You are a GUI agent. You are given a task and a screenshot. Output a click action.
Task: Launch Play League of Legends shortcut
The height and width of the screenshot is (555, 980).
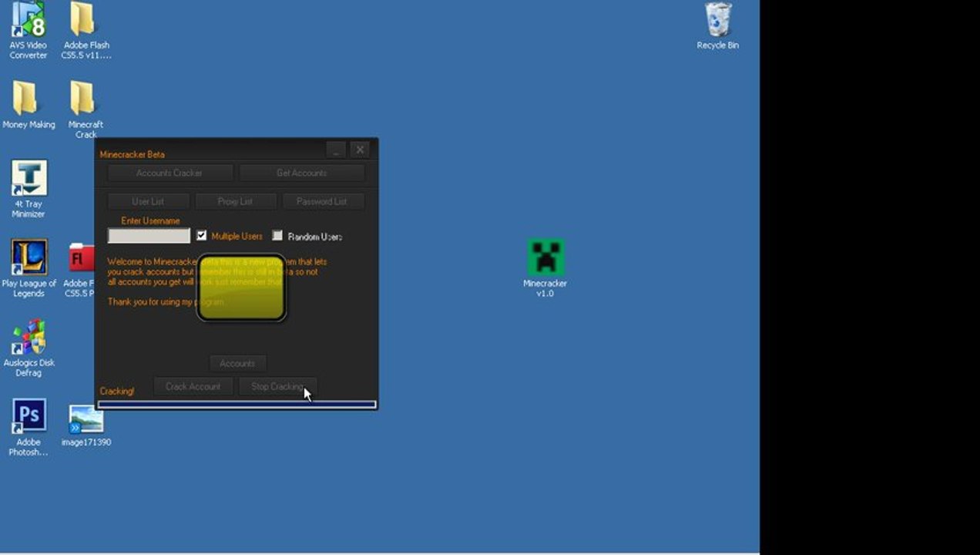pos(29,268)
